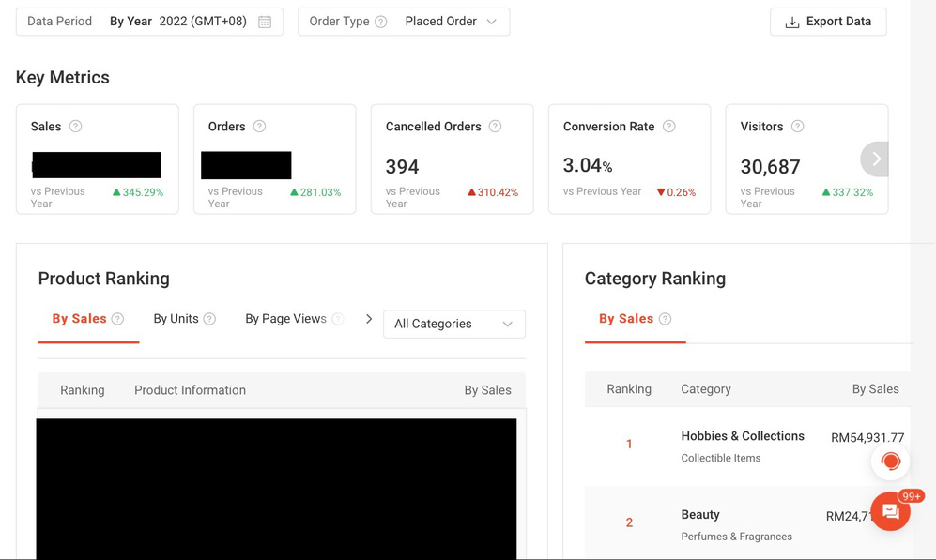Viewport: 936px width, 560px height.
Task: Expand the All Categories dropdown
Action: tap(453, 324)
